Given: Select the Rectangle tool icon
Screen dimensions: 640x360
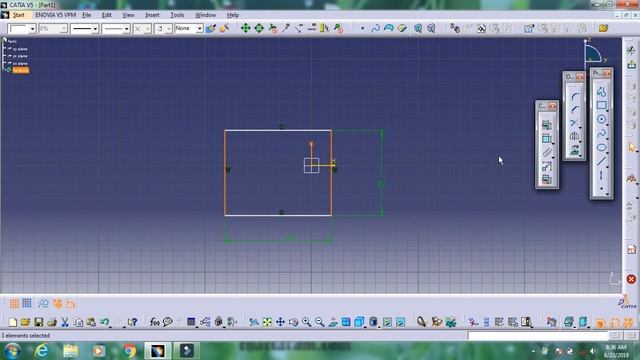Looking at the screenshot, I should coord(601,105).
